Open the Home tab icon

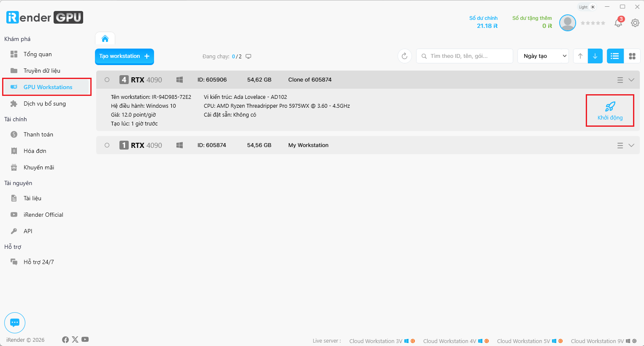pos(105,39)
